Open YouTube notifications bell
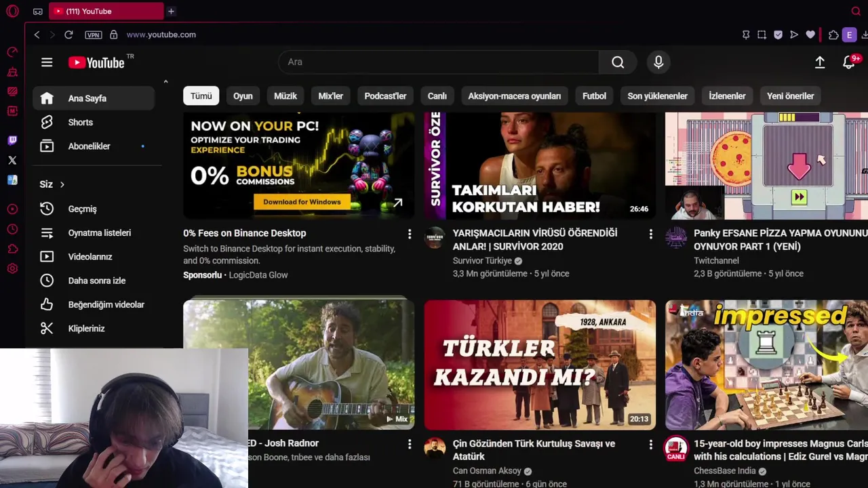868x488 pixels. pos(848,62)
